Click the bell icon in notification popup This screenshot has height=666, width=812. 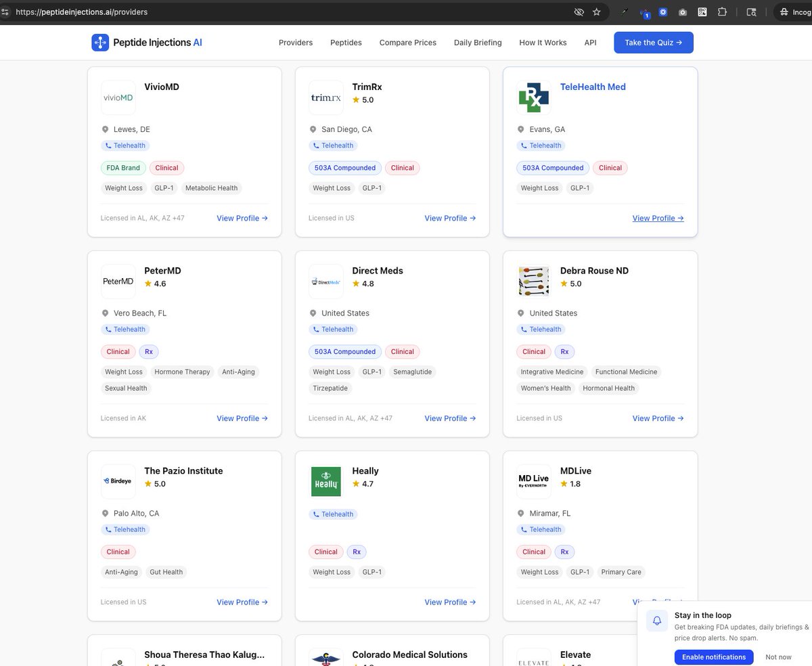(657, 621)
